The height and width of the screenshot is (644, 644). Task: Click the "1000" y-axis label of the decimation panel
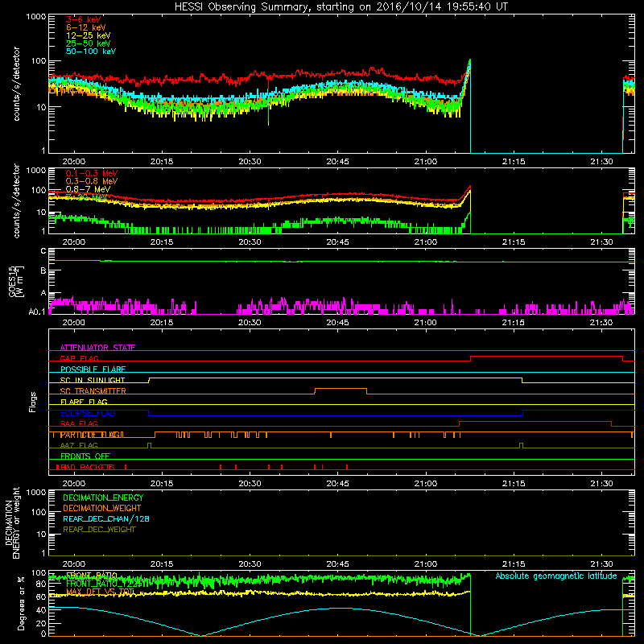(x=36, y=492)
